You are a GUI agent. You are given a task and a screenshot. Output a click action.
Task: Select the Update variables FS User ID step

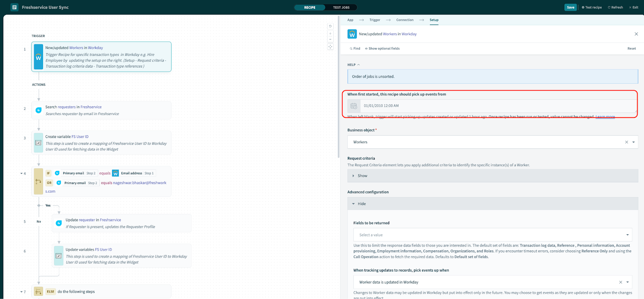tap(122, 256)
